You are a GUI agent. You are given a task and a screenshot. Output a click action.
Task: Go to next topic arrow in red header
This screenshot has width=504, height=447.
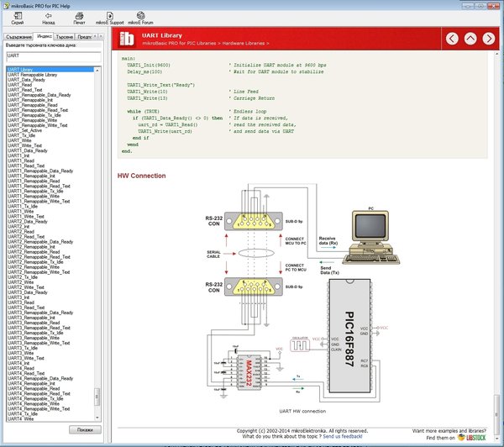pos(489,39)
